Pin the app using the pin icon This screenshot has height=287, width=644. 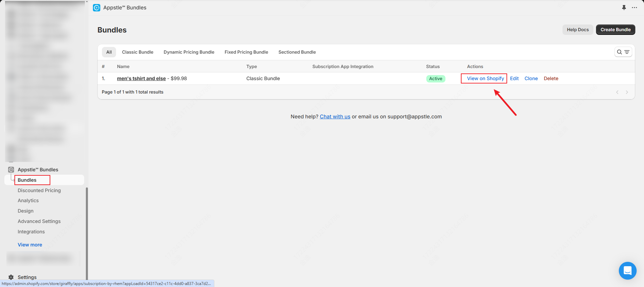(x=624, y=7)
